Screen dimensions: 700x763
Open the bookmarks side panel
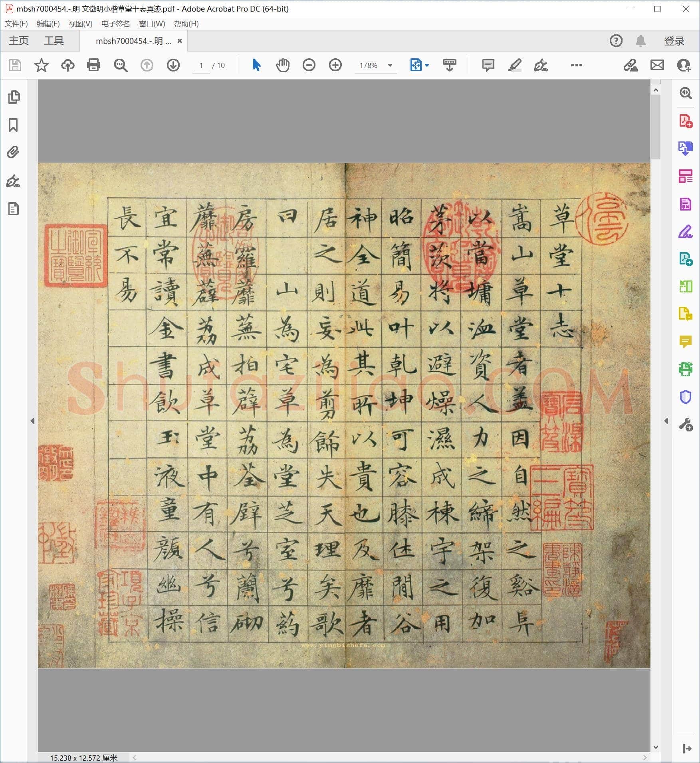pos(13,125)
